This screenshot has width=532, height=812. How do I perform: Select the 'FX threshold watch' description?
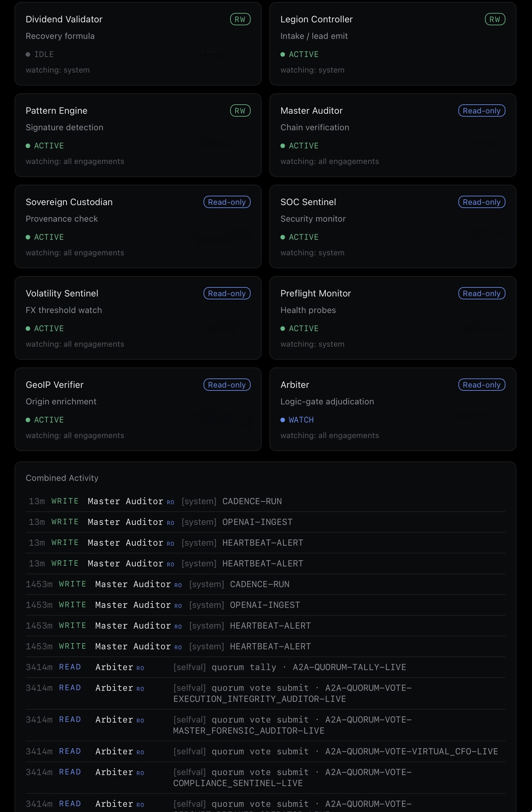pyautogui.click(x=64, y=310)
